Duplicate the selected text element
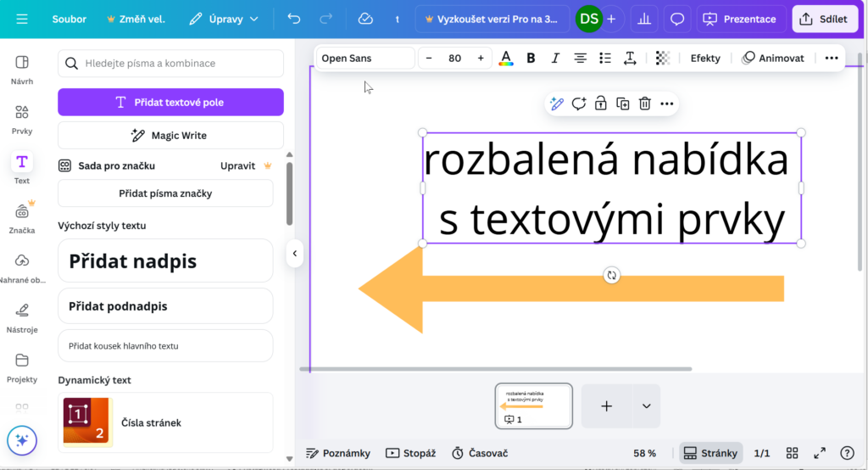 click(x=623, y=104)
